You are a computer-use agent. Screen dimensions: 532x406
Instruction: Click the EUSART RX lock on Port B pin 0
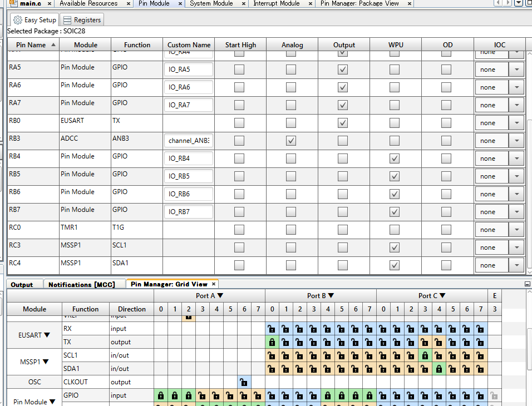pos(272,329)
